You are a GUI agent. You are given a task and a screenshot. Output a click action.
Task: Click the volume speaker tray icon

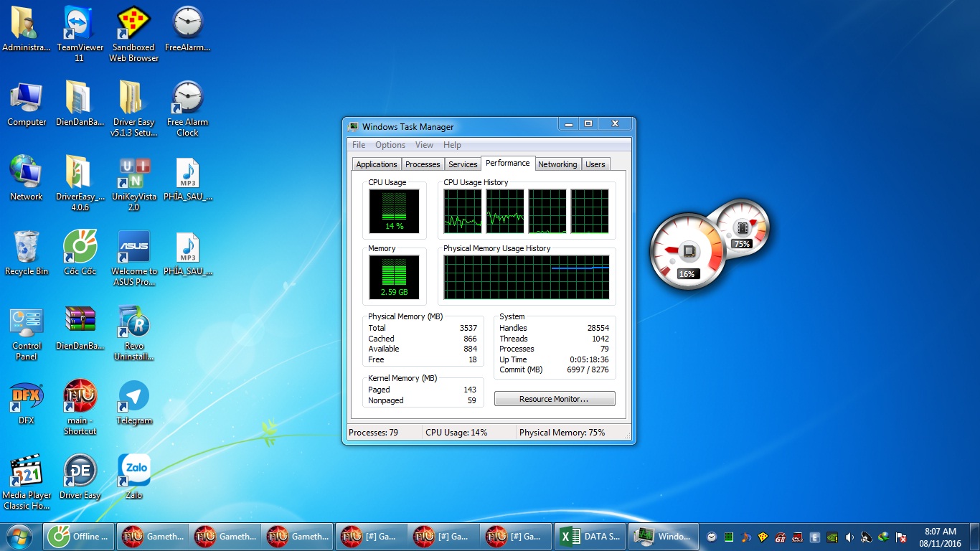849,537
